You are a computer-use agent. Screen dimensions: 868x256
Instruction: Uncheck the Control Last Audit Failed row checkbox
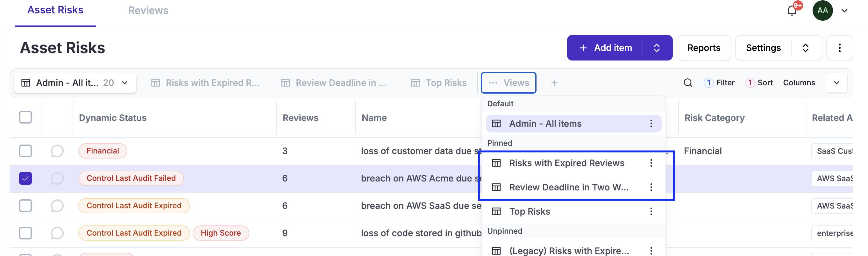[x=25, y=178]
